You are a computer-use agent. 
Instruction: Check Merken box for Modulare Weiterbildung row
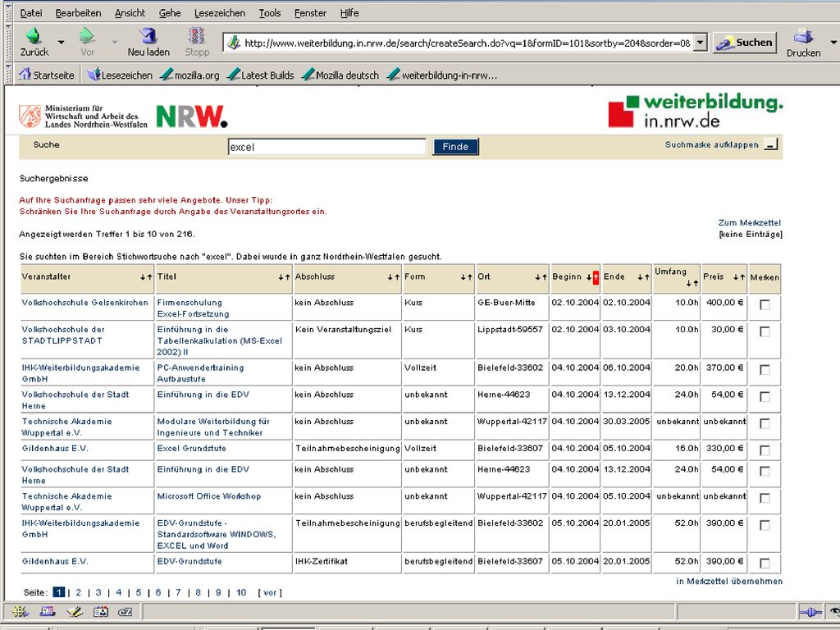(x=765, y=424)
